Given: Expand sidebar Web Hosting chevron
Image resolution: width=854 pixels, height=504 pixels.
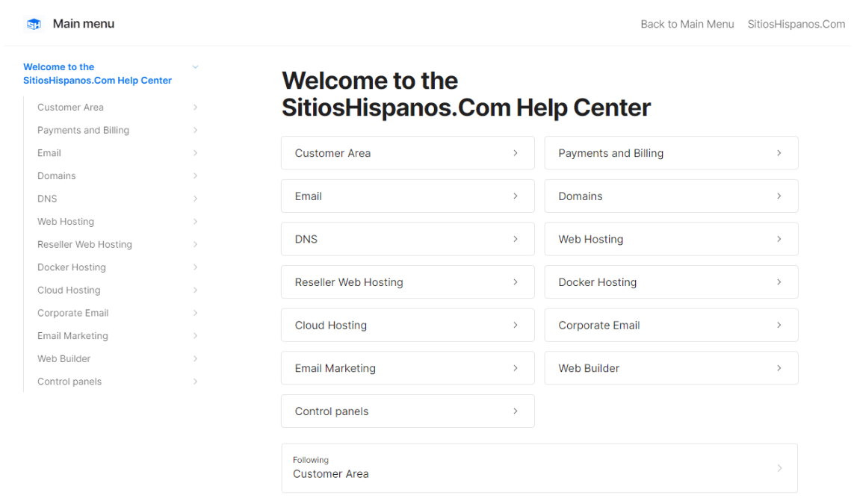Looking at the screenshot, I should [195, 222].
